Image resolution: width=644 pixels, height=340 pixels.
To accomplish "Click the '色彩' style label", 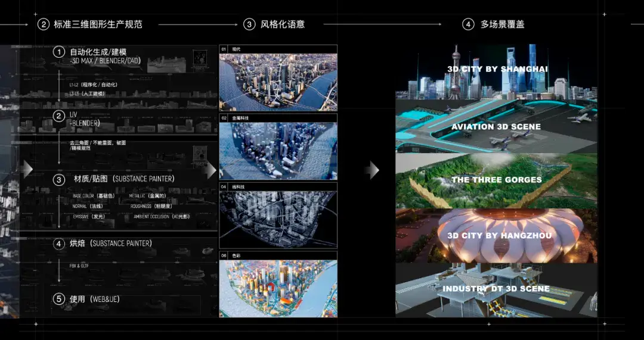I will pyautogui.click(x=236, y=255).
